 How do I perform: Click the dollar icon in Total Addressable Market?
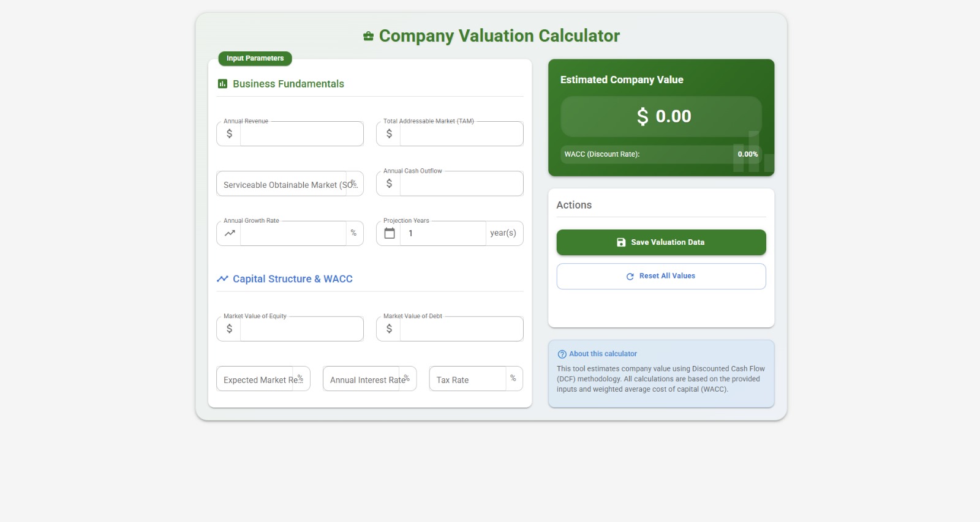click(x=389, y=133)
